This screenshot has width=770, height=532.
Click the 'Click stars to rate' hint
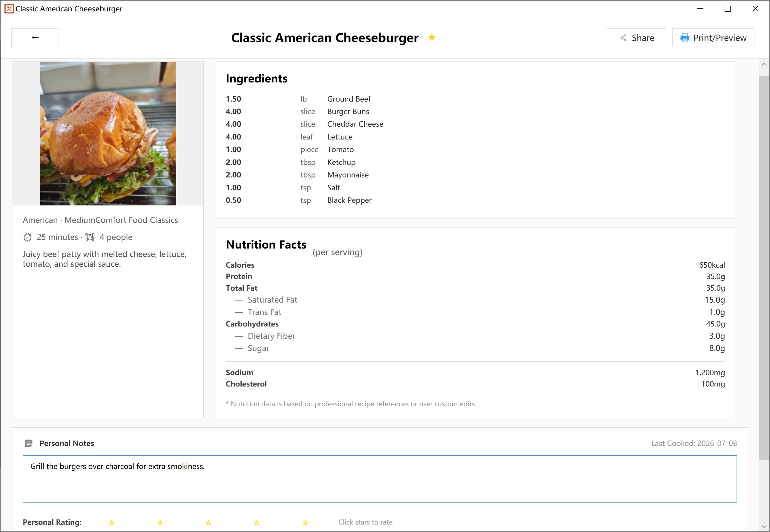[365, 522]
